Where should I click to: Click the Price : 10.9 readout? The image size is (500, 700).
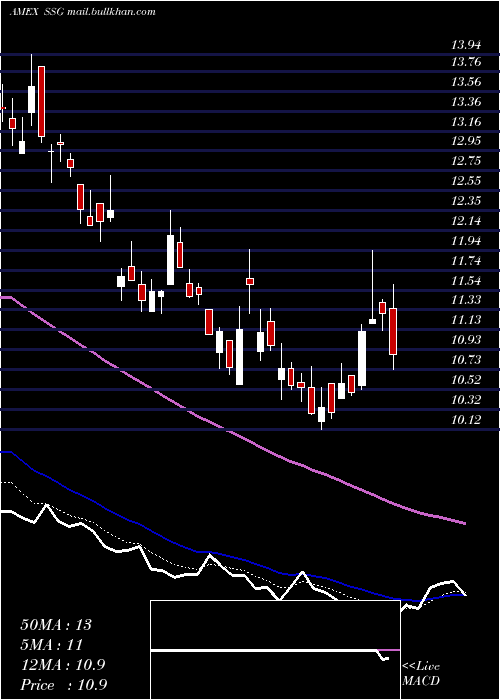pos(63,685)
